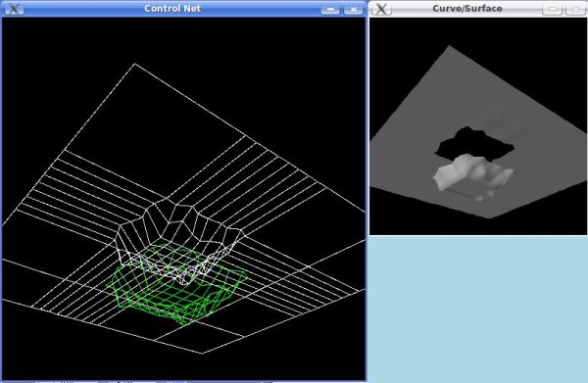Close the Curve/Surface window
This screenshot has height=383, width=588.
pos(575,10)
